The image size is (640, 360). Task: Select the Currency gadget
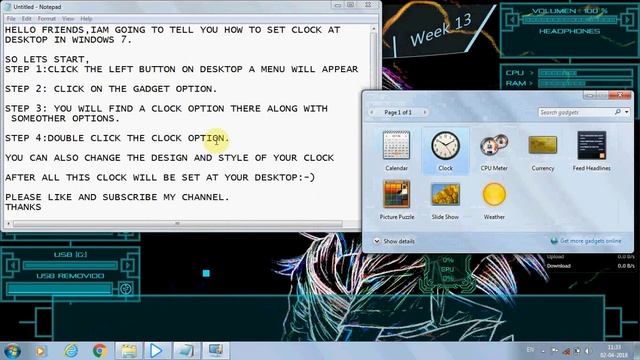coord(542,151)
